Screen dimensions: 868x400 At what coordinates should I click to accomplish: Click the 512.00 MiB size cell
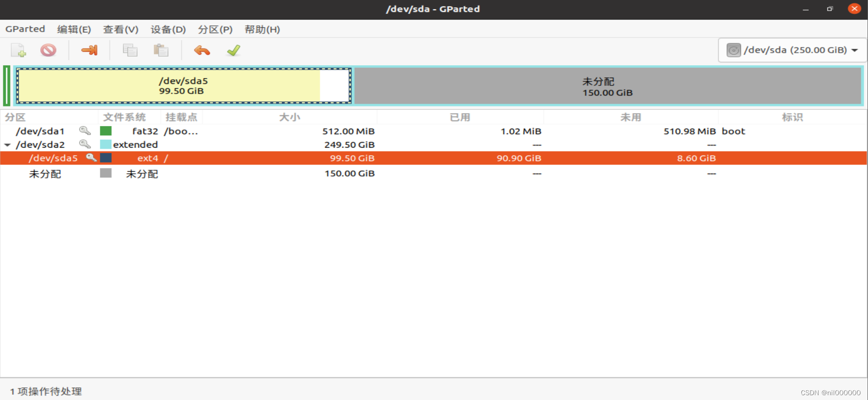click(348, 131)
